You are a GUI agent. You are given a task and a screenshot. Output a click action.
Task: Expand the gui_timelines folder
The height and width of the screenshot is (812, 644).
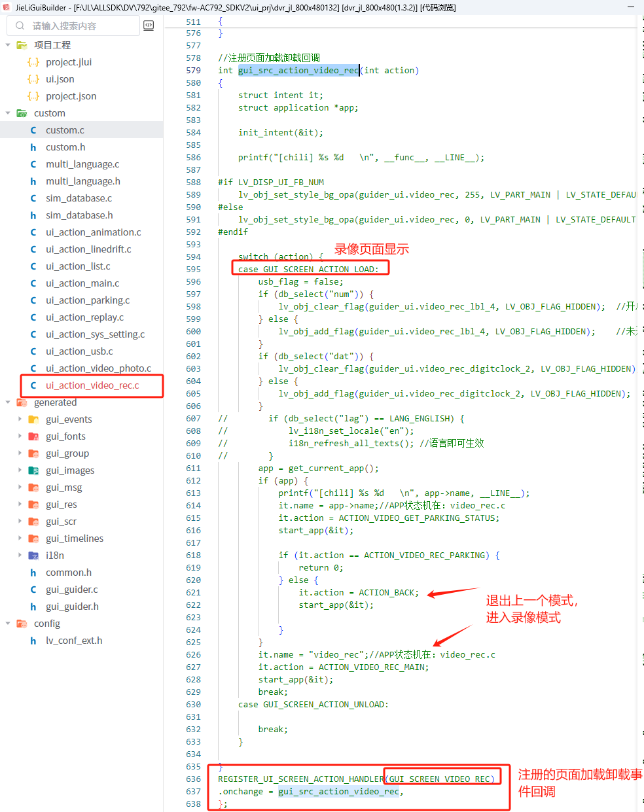(20, 538)
